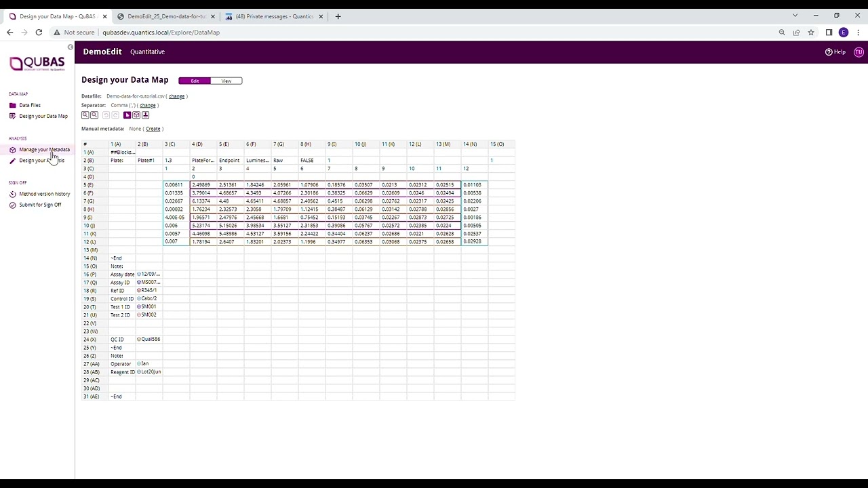This screenshot has width=868, height=488.
Task: Click the Endpoint cell
Action: tap(231, 161)
